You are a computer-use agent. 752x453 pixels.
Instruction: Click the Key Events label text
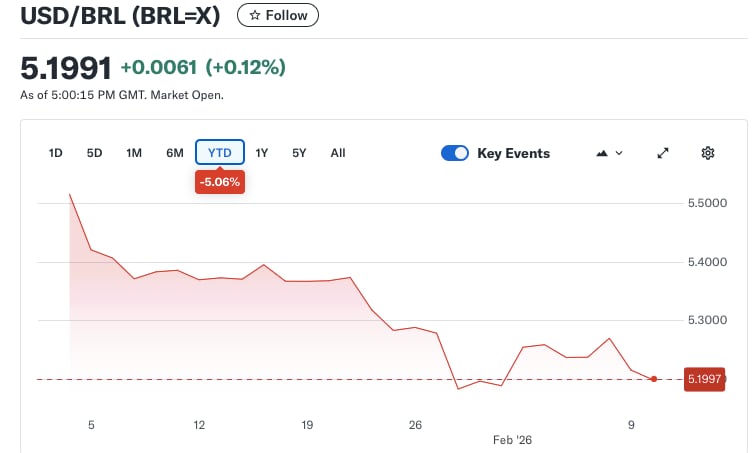point(513,153)
